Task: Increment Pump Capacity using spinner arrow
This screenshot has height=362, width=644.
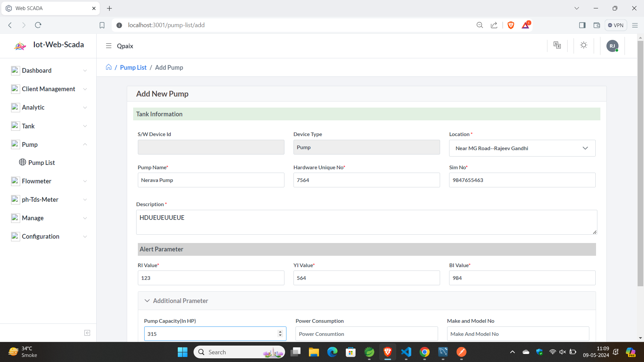Action: pos(280,332)
